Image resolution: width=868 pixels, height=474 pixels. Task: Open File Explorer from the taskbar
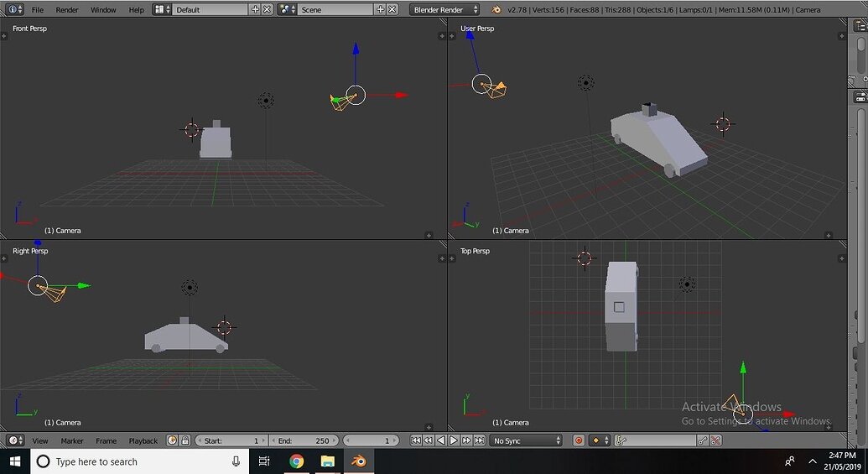(x=328, y=461)
